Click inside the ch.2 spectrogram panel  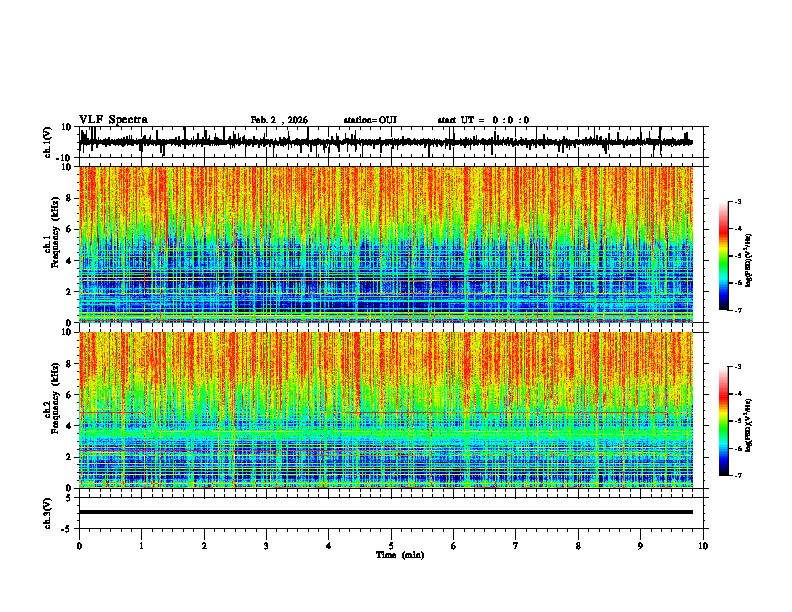click(x=386, y=410)
